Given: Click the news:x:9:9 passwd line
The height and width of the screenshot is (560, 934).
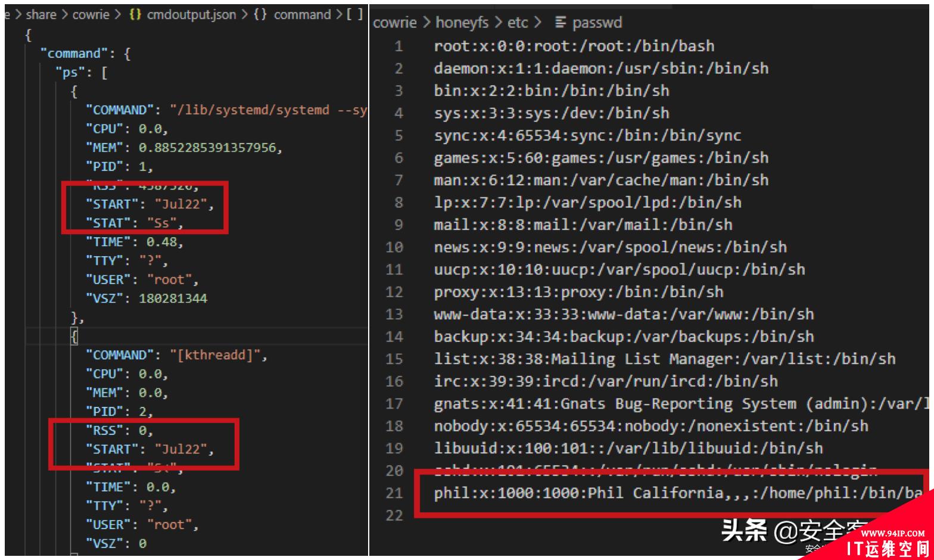Looking at the screenshot, I should point(610,247).
